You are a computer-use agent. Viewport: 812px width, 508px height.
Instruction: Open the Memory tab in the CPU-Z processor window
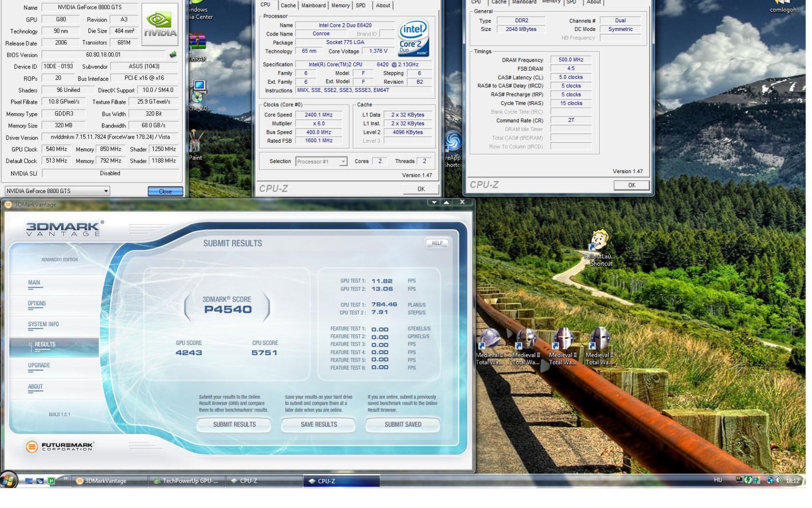point(341,6)
